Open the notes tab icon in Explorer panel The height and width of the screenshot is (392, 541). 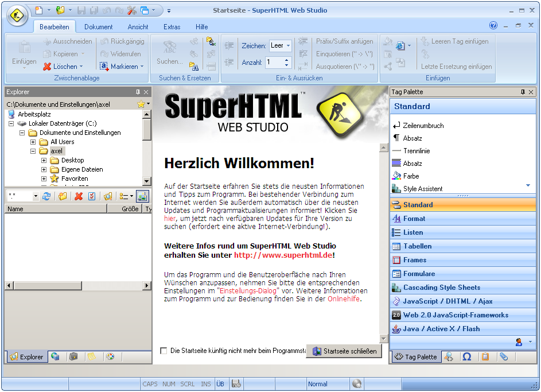pos(91,356)
